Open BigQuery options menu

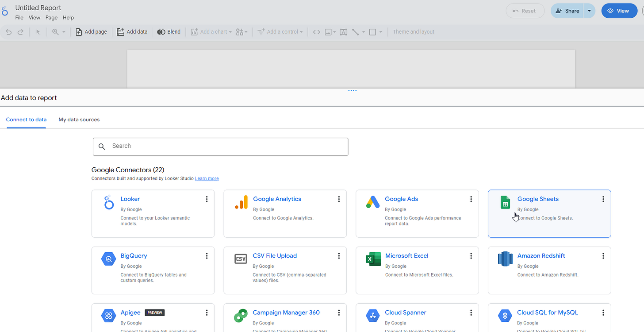click(207, 256)
